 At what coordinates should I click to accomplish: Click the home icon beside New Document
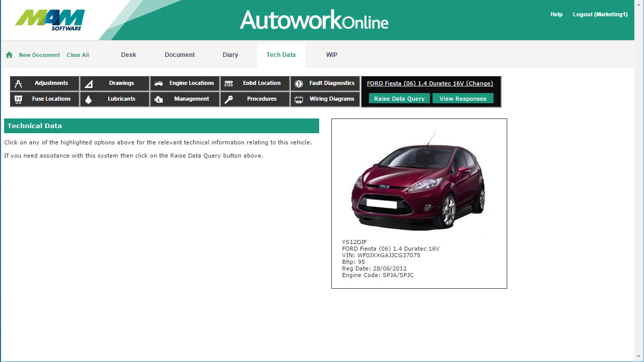pos(9,55)
